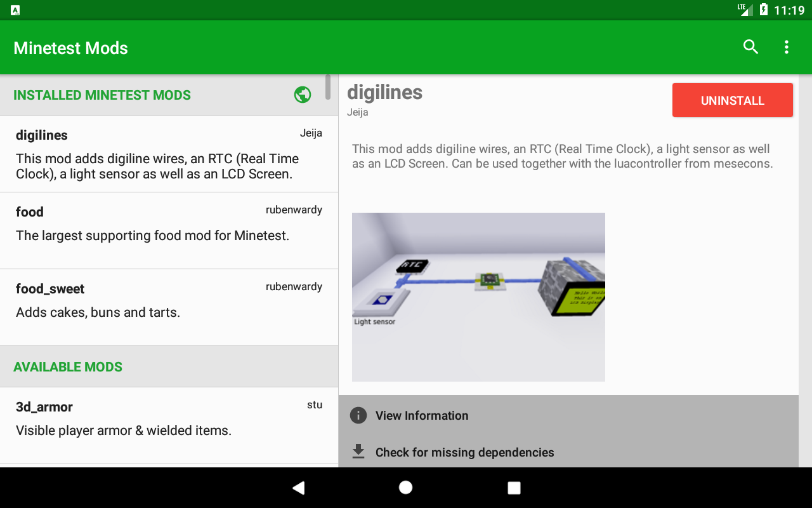Select the 3d_armor mod by stu
Image resolution: width=812 pixels, height=508 pixels.
(x=169, y=425)
